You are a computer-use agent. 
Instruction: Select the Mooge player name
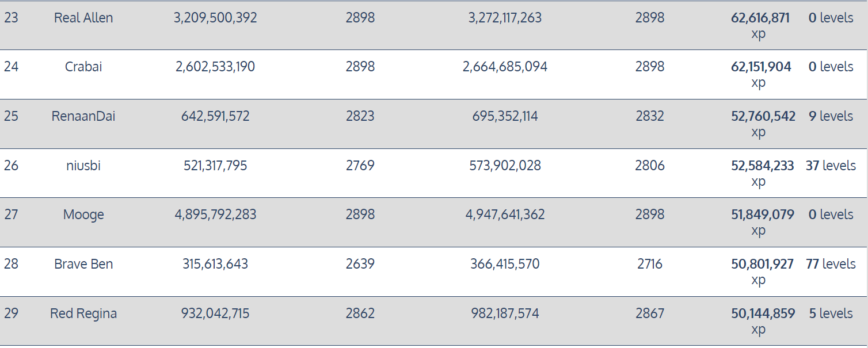coord(83,215)
